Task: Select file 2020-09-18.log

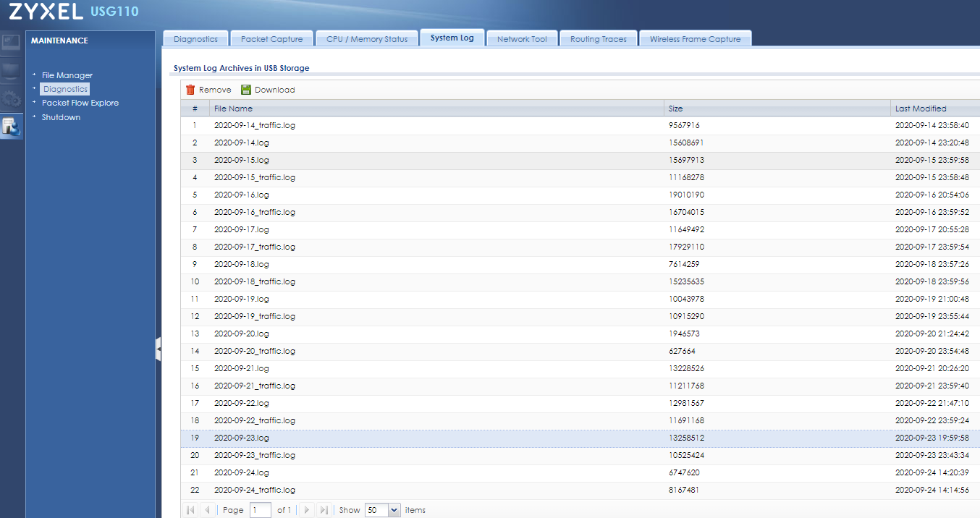Action: [x=242, y=264]
